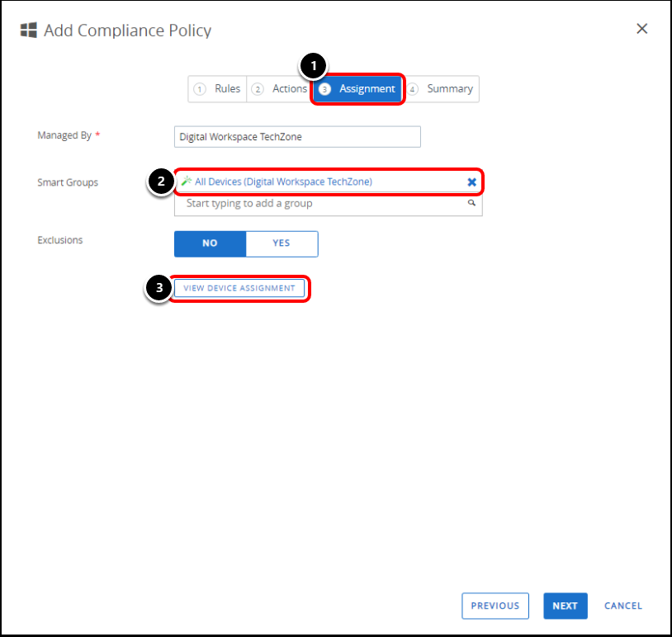
Task: Click the Windows logo icon in dialog title
Action: pos(28,31)
